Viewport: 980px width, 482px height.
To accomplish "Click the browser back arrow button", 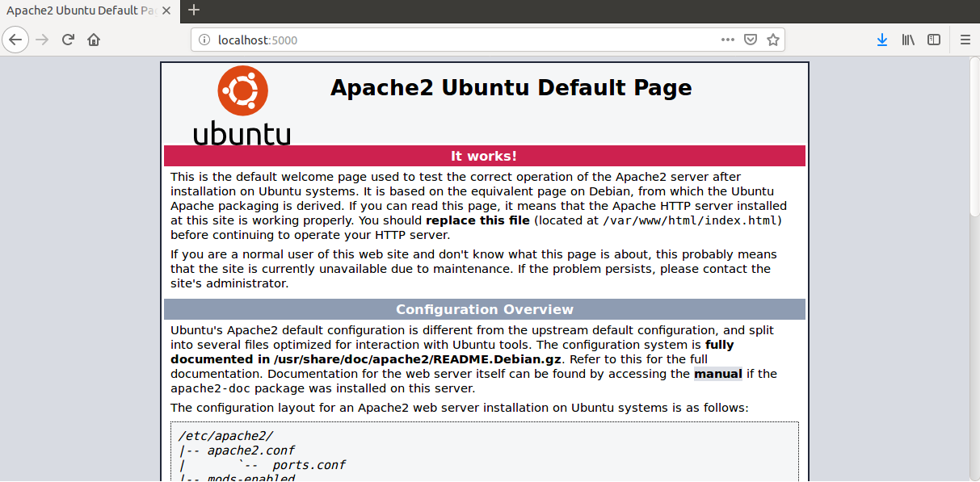I will 15,40.
